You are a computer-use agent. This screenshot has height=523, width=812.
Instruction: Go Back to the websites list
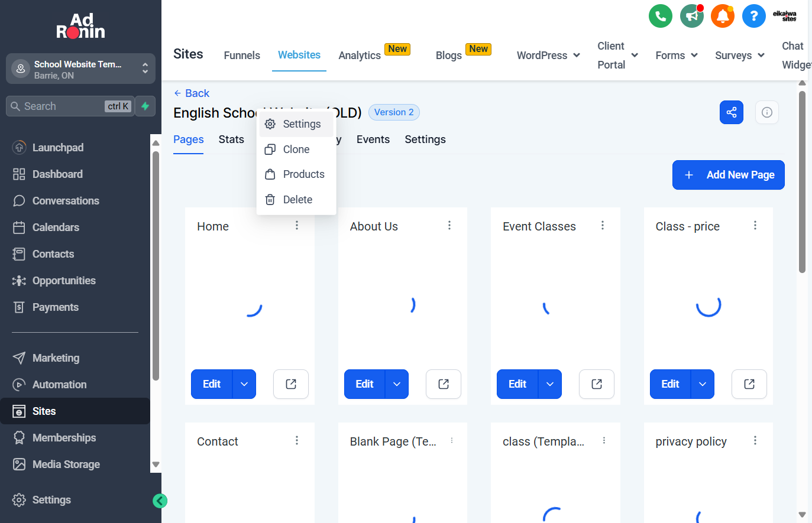(x=192, y=93)
